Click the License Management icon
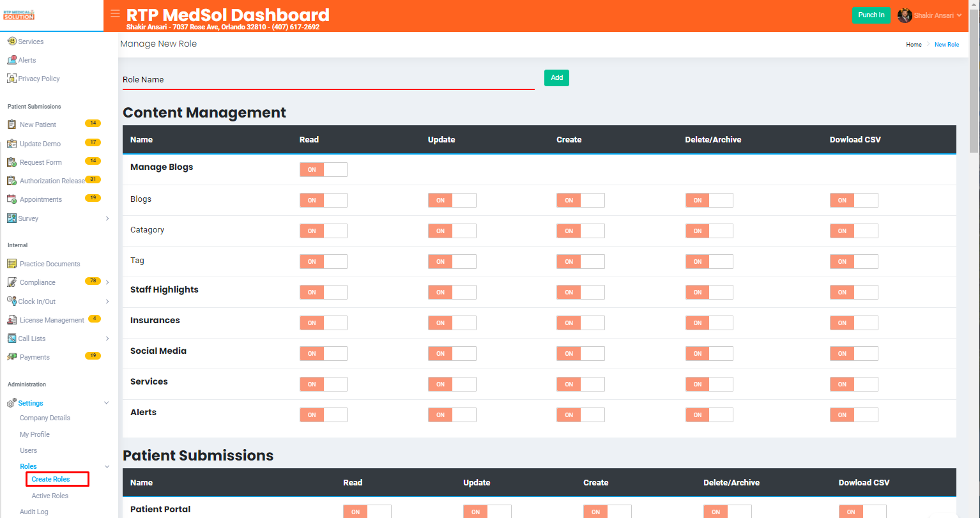The height and width of the screenshot is (518, 980). tap(11, 320)
